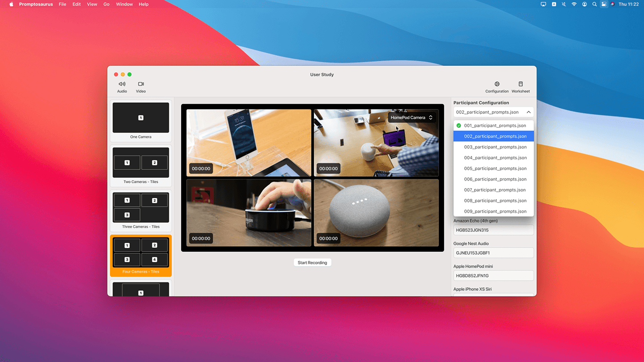644x362 pixels.
Task: Open the Apple menu logo
Action: pyautogui.click(x=11, y=4)
